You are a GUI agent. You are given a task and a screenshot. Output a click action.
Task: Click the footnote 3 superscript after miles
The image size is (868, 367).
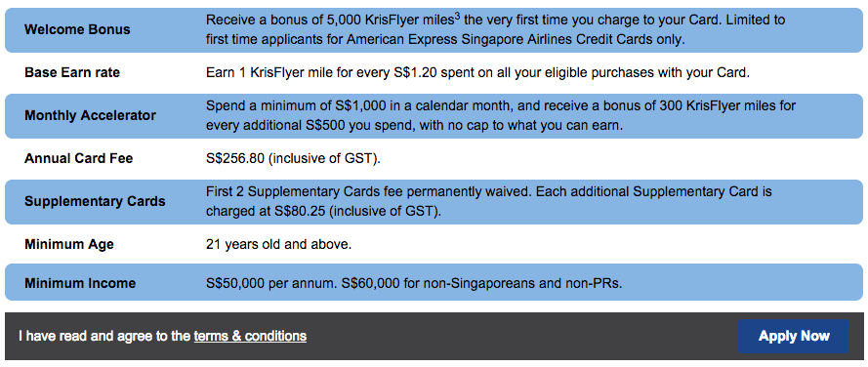tap(457, 16)
